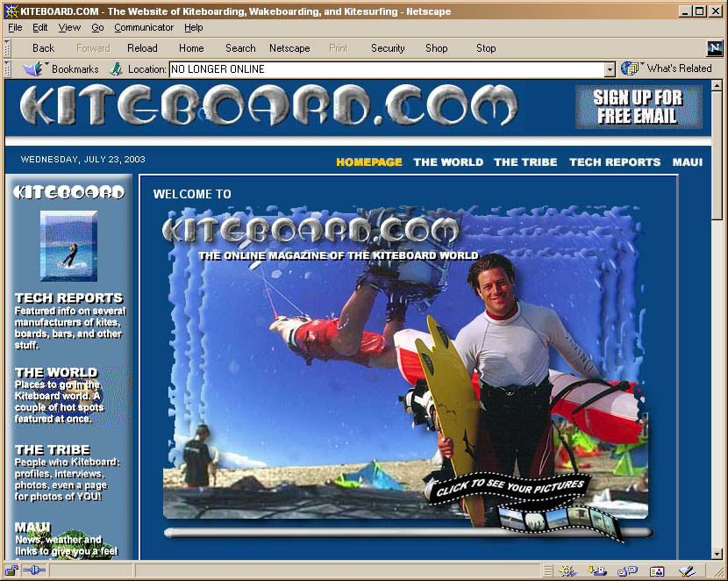728x581 pixels.
Task: Open Newsgroups from the component bar
Action: pyautogui.click(x=627, y=570)
